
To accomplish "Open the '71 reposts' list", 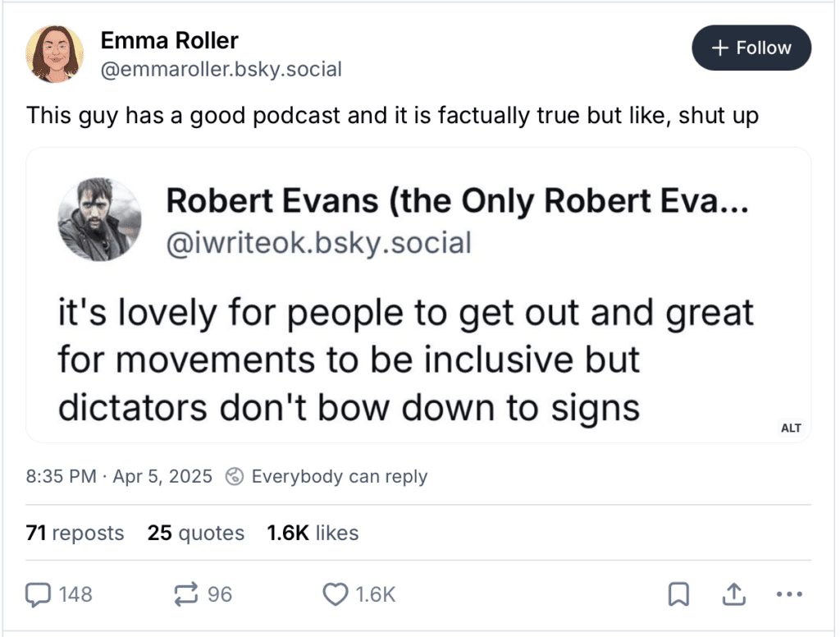I will pyautogui.click(x=75, y=533).
